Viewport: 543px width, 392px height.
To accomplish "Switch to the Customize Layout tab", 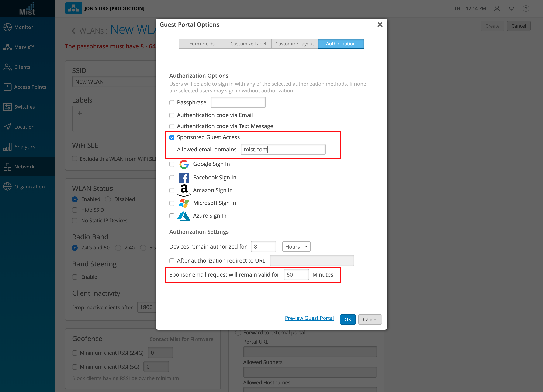I will pyautogui.click(x=294, y=44).
